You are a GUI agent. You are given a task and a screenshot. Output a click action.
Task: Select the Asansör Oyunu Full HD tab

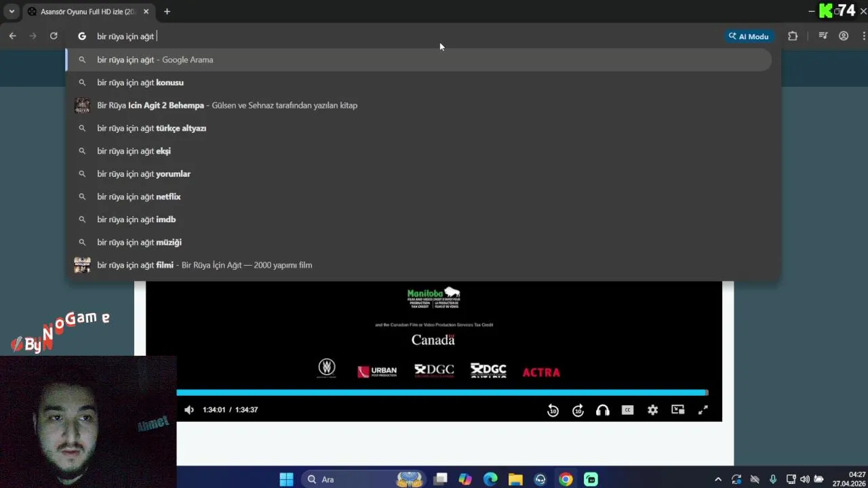(x=88, y=12)
